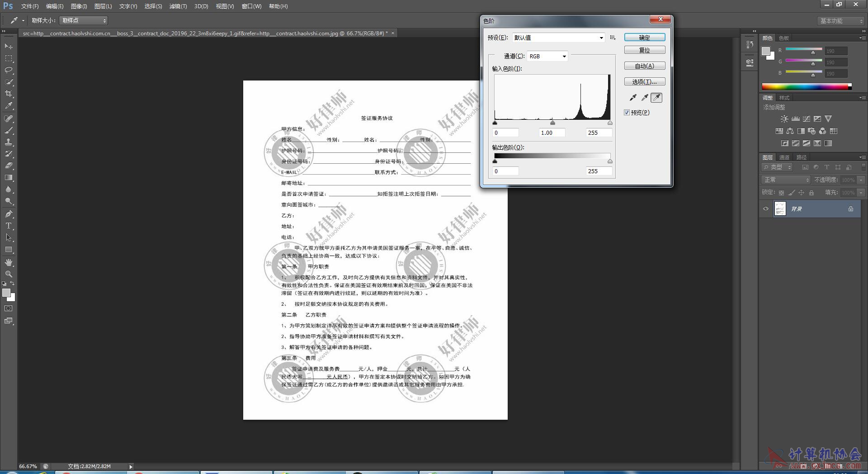Open the 预设 preset dropdown
Image resolution: width=868 pixels, height=474 pixels.
[559, 38]
